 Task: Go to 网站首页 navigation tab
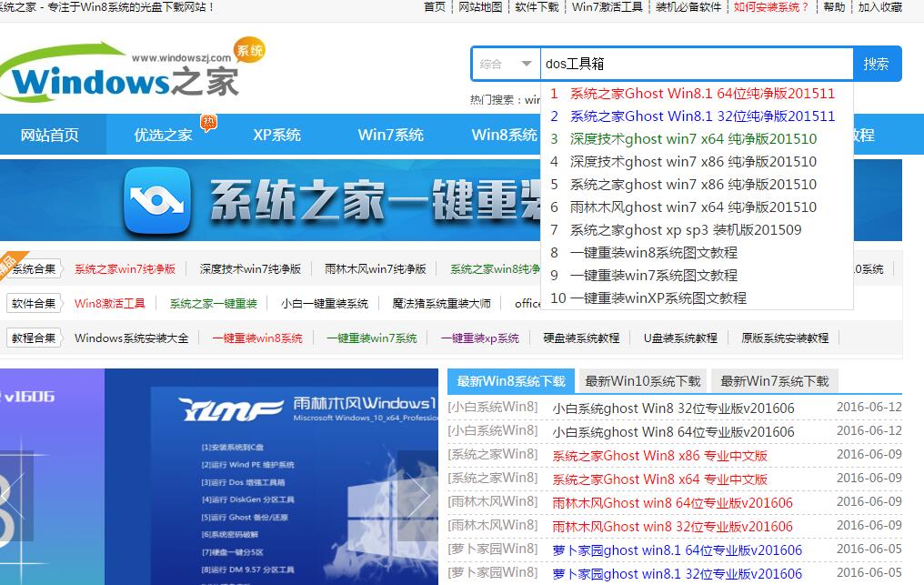[x=49, y=135]
